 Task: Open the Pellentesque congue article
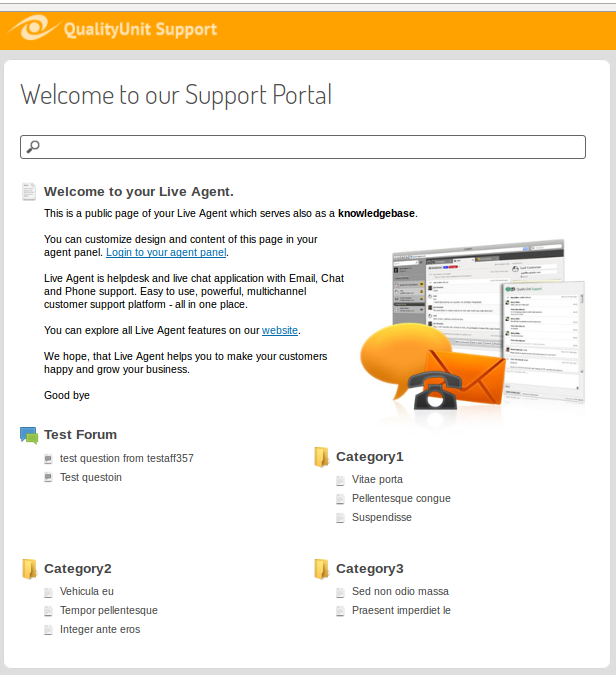401,498
